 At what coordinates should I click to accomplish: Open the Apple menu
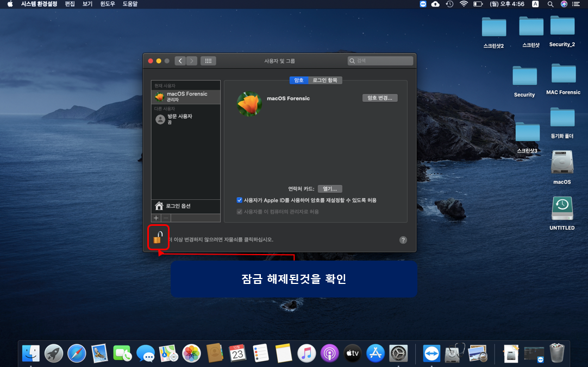point(10,4)
